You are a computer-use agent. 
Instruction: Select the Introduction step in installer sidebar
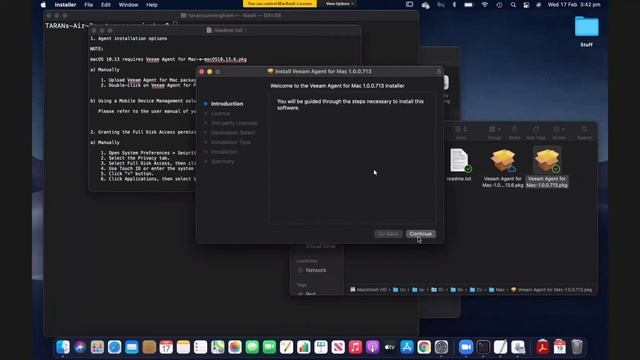click(x=227, y=104)
